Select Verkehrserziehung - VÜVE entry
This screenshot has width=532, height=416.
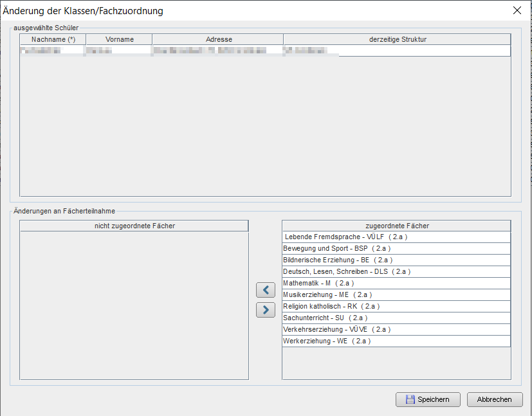tap(336, 329)
